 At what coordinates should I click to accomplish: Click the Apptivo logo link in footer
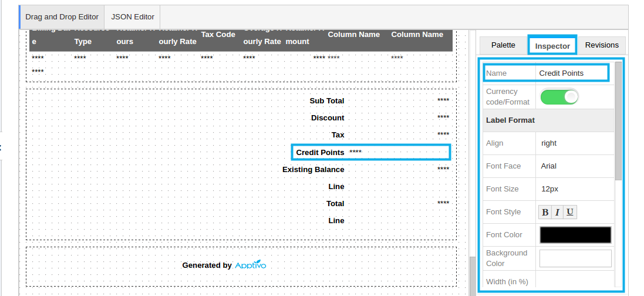[251, 265]
